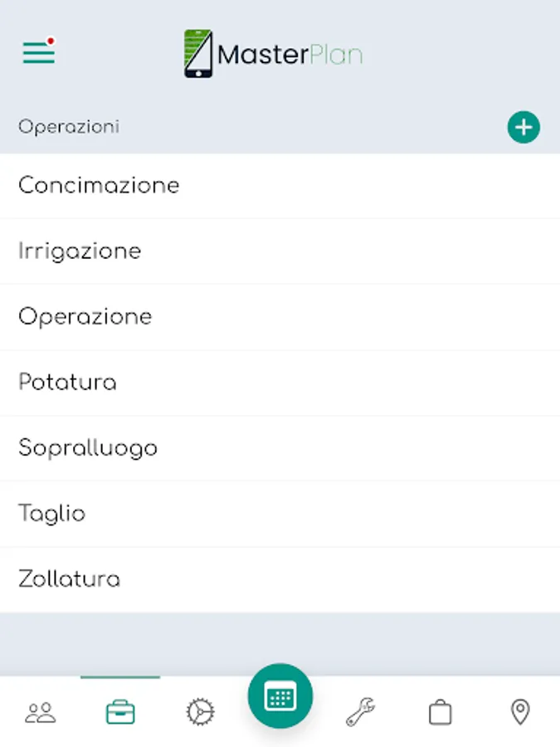The image size is (560, 747).
Task: Click the phone icon in logo
Action: 198,55
